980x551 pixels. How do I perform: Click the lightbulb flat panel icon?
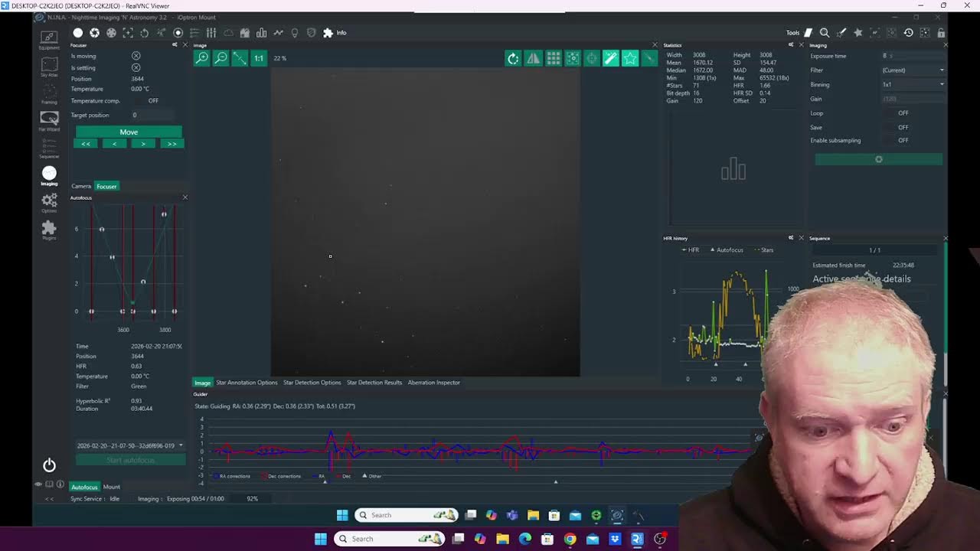coord(295,33)
